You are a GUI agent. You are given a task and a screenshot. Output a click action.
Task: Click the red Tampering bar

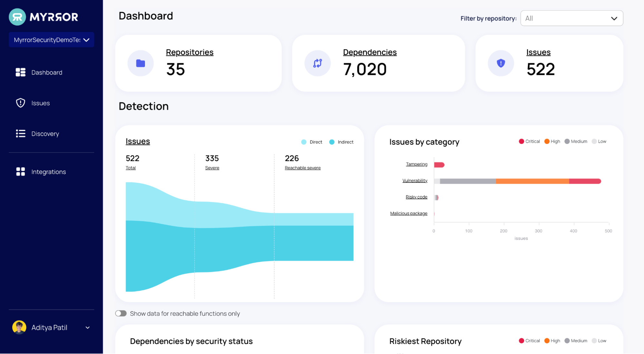pyautogui.click(x=439, y=165)
